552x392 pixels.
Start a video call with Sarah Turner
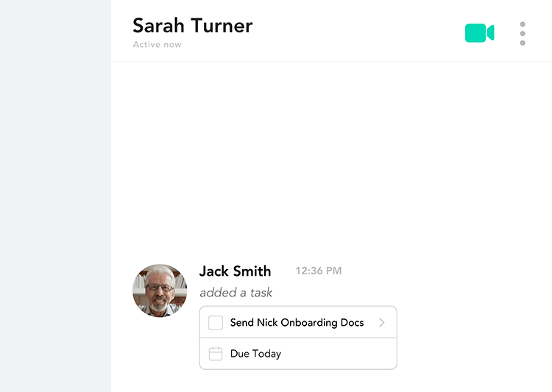pyautogui.click(x=479, y=33)
